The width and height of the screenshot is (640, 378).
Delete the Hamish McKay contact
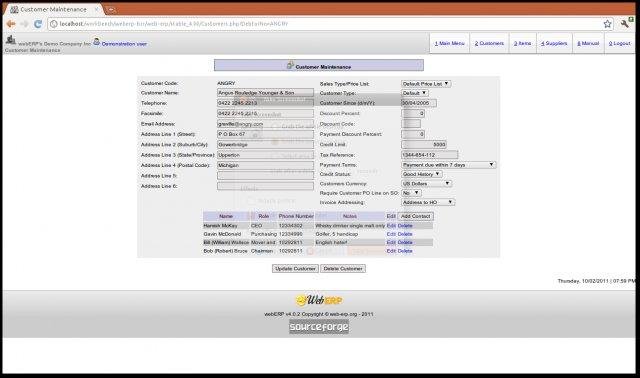tap(405, 226)
